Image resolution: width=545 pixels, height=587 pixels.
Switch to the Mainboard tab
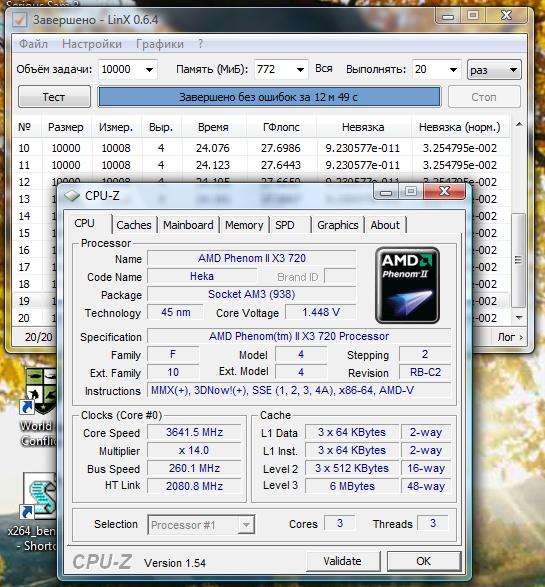tap(188, 225)
